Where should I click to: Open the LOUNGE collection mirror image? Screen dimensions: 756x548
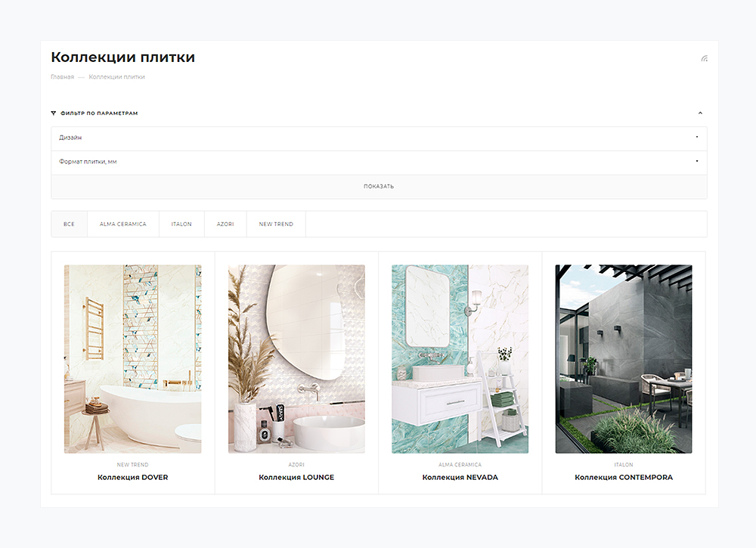pos(296,359)
